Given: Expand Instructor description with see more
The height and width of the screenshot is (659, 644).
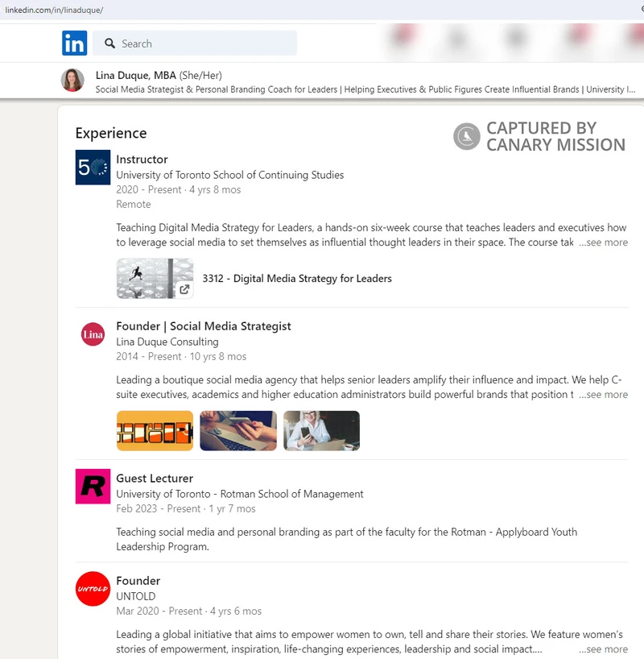Looking at the screenshot, I should click(x=603, y=242).
